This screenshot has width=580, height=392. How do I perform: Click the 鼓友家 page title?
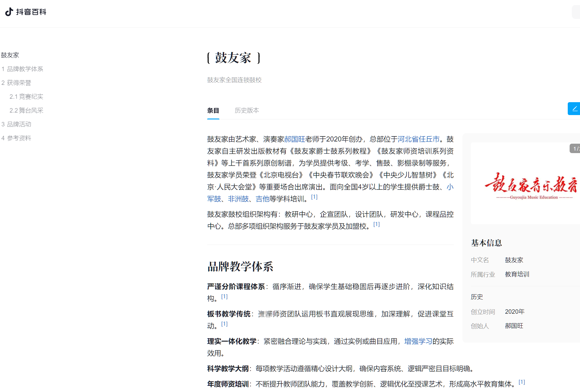tap(233, 58)
